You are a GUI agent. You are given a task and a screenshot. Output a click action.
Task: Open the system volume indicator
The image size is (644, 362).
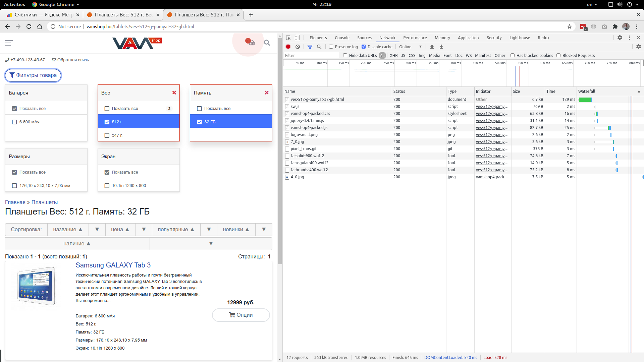tap(620, 4)
